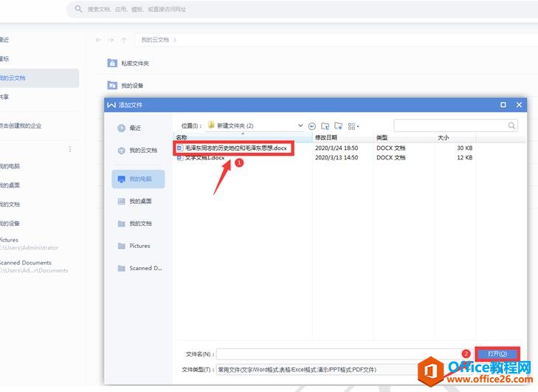The width and height of the screenshot is (538, 392).
Task: Select 星标 in main left sidebar
Action: click(x=5, y=59)
